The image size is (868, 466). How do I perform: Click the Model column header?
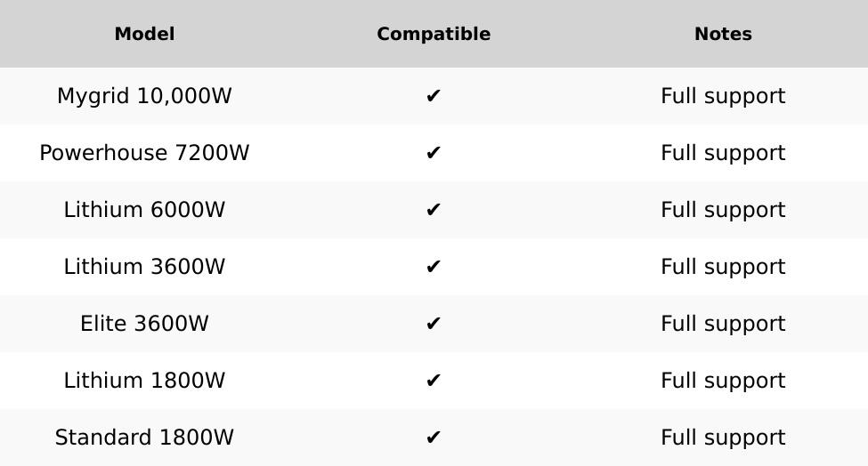tap(144, 34)
